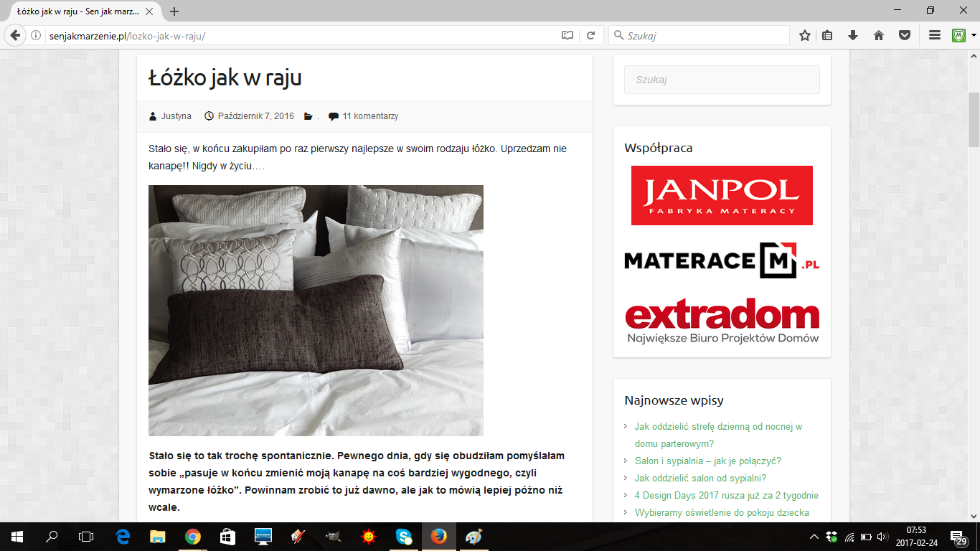This screenshot has width=980, height=551.
Task: Click the pillows bed photo
Action: tap(316, 311)
